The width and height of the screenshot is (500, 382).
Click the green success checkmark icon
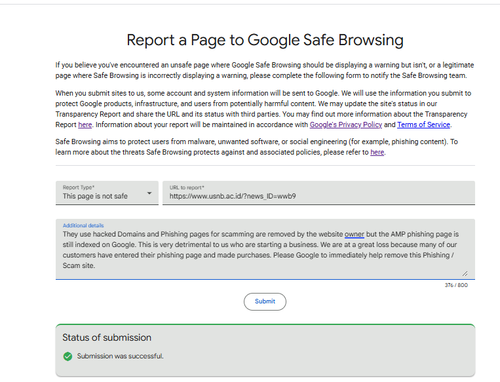click(68, 356)
